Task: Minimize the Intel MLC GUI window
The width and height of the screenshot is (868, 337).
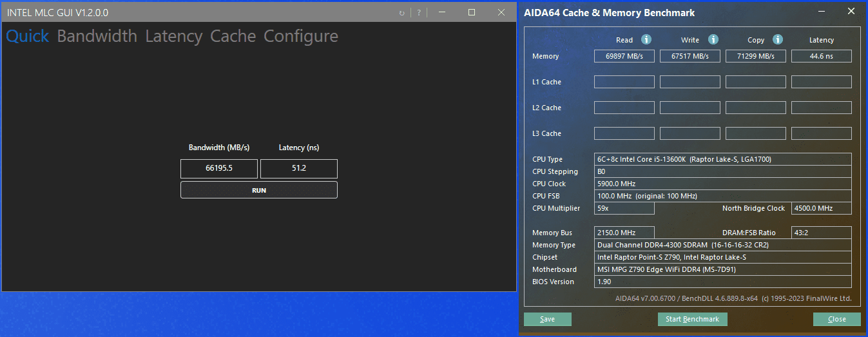Action: 442,12
